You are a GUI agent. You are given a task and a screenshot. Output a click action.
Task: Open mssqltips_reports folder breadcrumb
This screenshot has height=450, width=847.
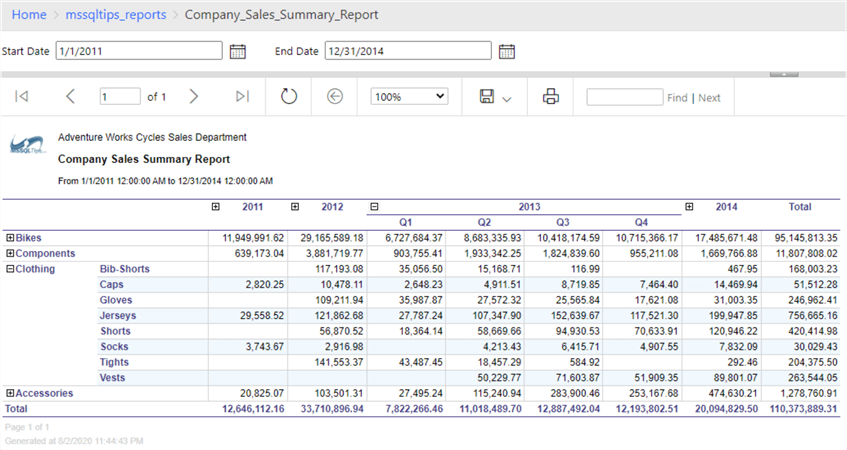tap(117, 15)
